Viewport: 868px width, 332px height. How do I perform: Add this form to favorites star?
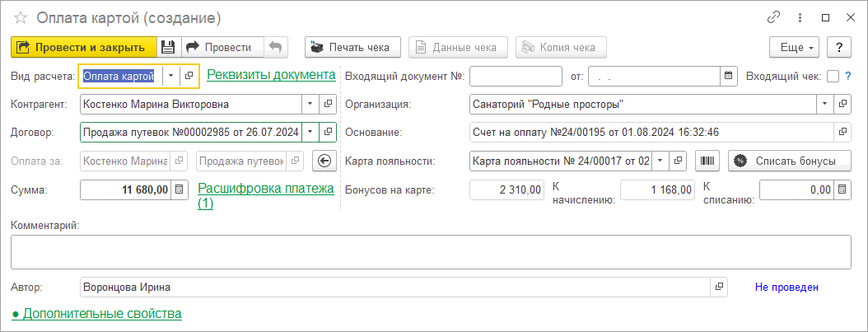pos(21,17)
